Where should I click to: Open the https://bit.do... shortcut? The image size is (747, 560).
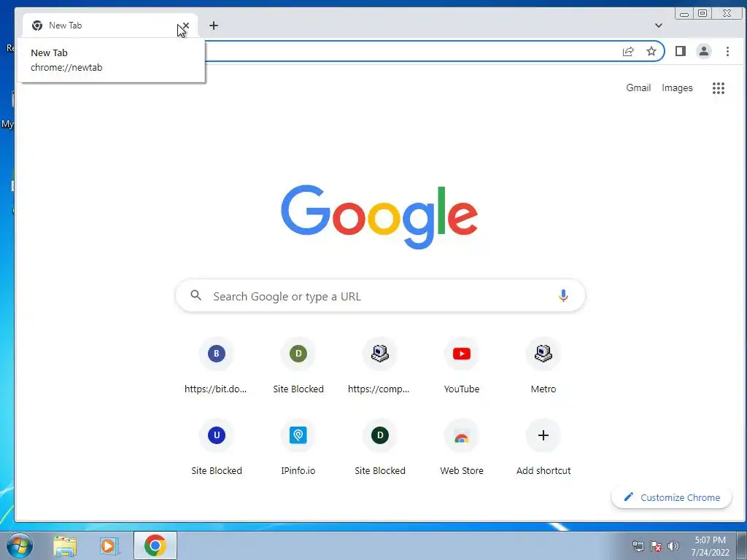(216, 367)
